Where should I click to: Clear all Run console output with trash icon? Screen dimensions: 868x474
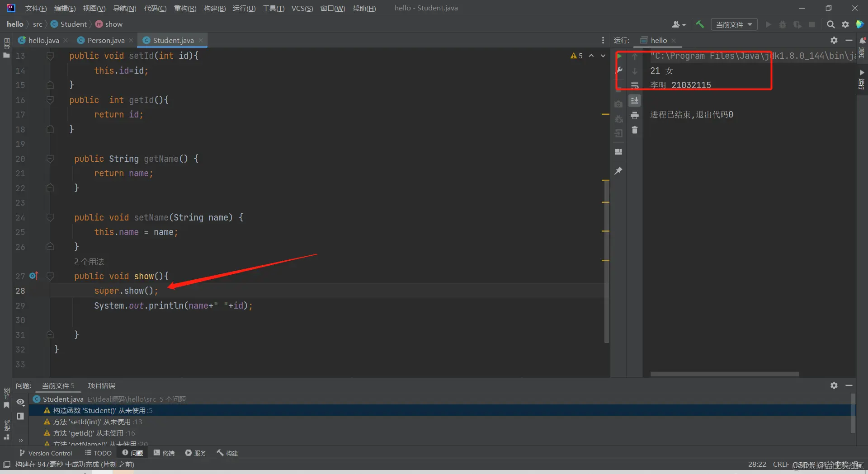pos(635,130)
